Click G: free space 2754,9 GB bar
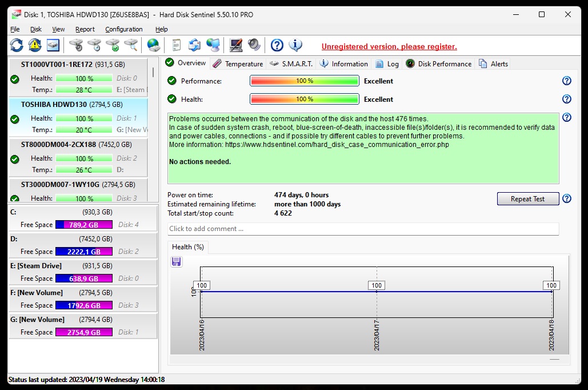 point(84,332)
